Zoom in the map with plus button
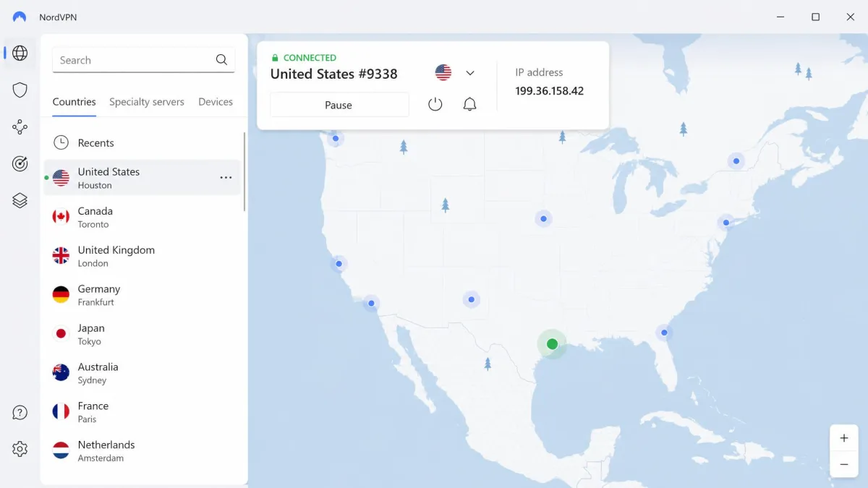Viewport: 868px width, 488px height. [x=844, y=438]
